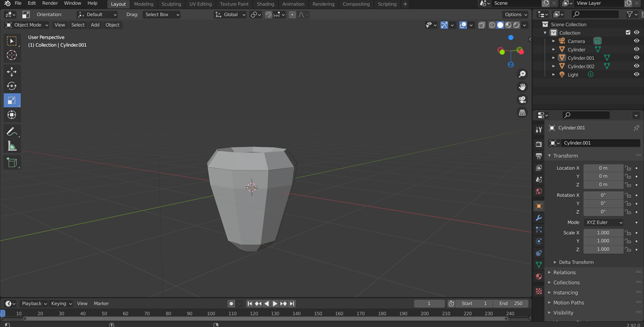Open the Active Tool properties tab
This screenshot has height=327, width=644.
click(539, 130)
